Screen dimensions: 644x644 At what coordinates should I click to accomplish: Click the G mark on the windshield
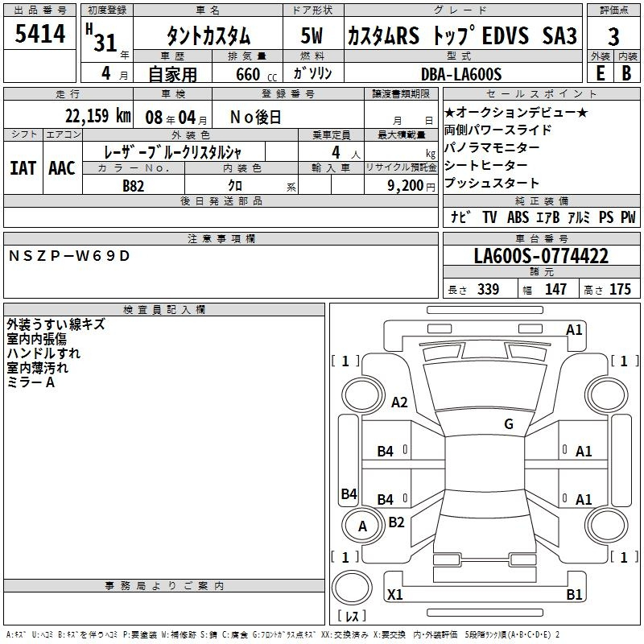[x=509, y=424]
